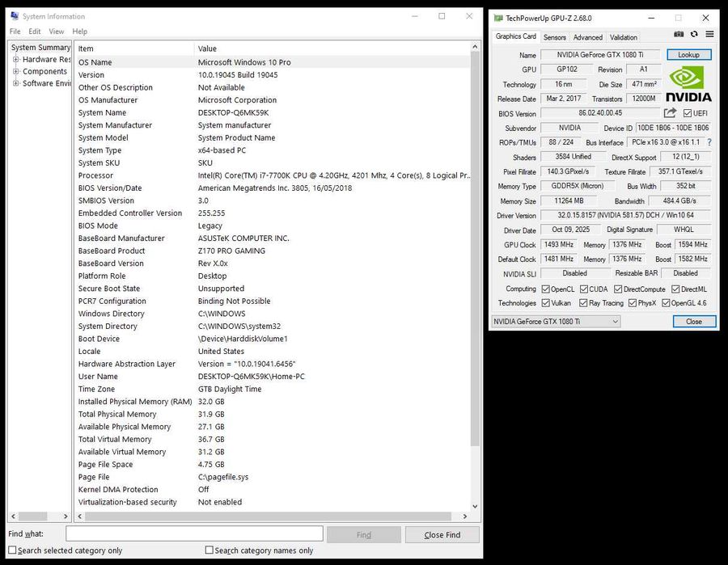Click the vertical scrollbar up arrow
This screenshot has height=565, width=728.
tap(475, 47)
